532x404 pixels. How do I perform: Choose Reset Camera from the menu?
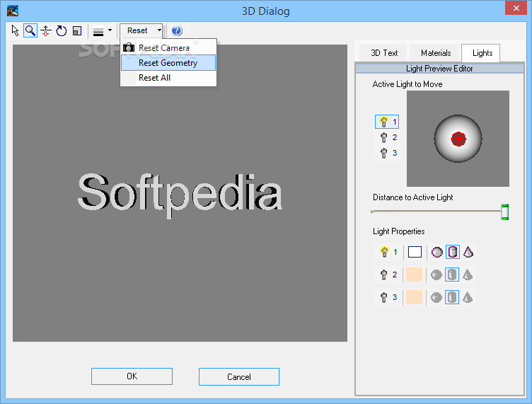click(168, 48)
